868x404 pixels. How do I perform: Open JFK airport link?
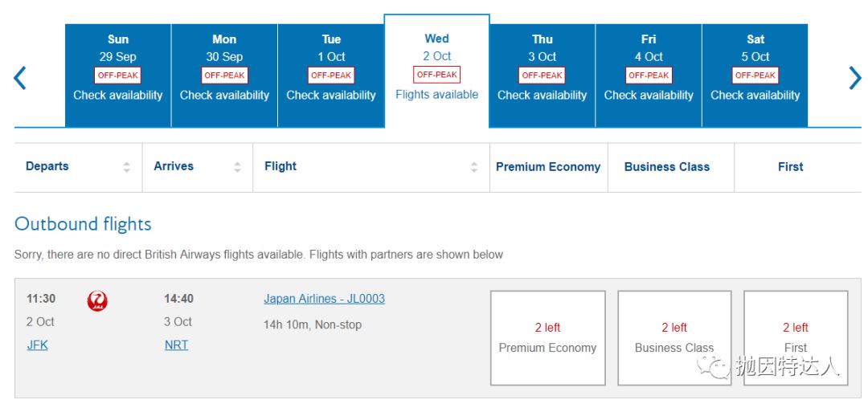tap(37, 345)
